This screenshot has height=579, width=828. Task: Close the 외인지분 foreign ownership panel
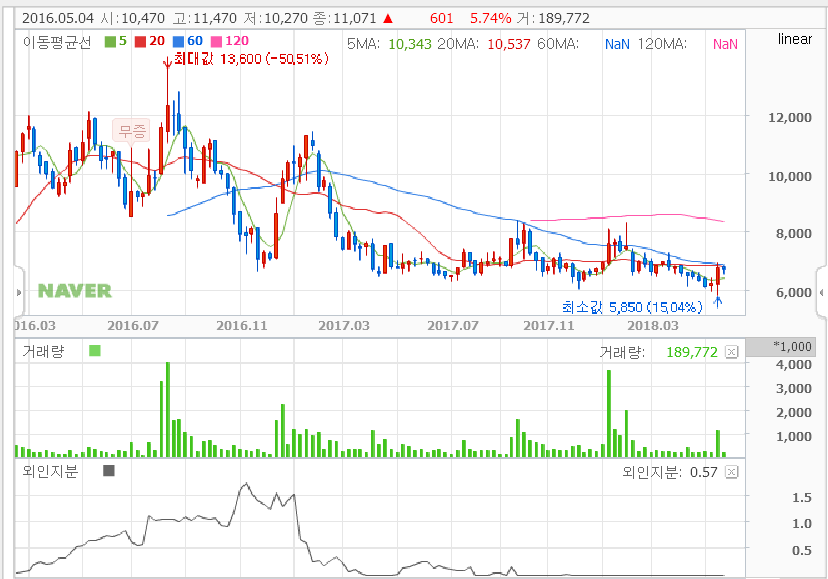731,472
